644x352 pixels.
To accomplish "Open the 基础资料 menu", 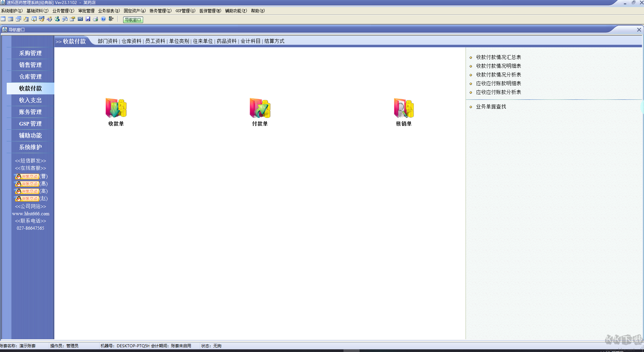I will tap(38, 11).
